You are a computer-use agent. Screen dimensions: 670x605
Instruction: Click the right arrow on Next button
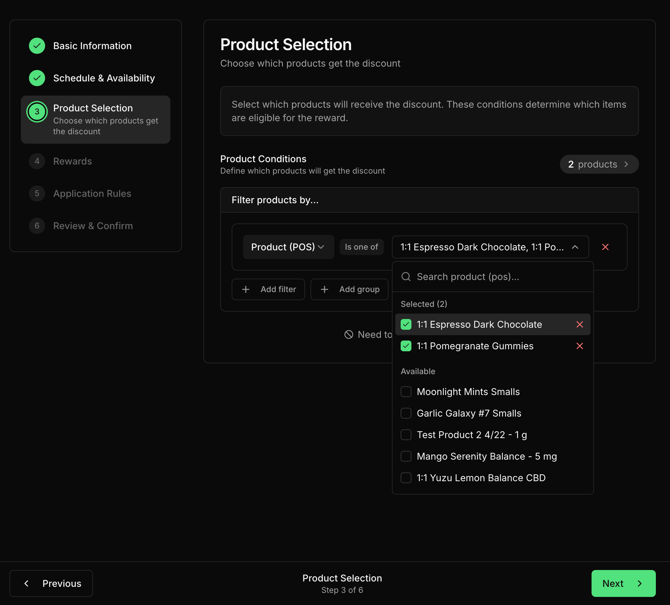pos(640,583)
